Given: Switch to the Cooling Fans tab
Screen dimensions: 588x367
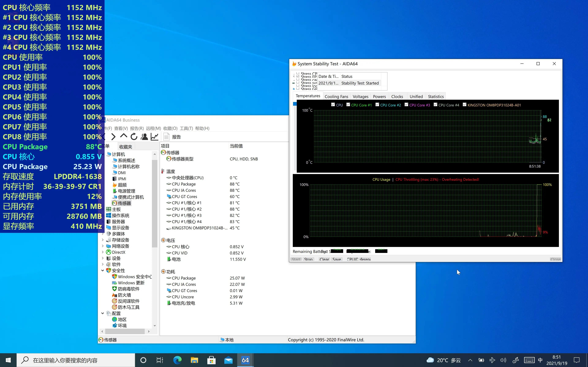Looking at the screenshot, I should [x=336, y=97].
